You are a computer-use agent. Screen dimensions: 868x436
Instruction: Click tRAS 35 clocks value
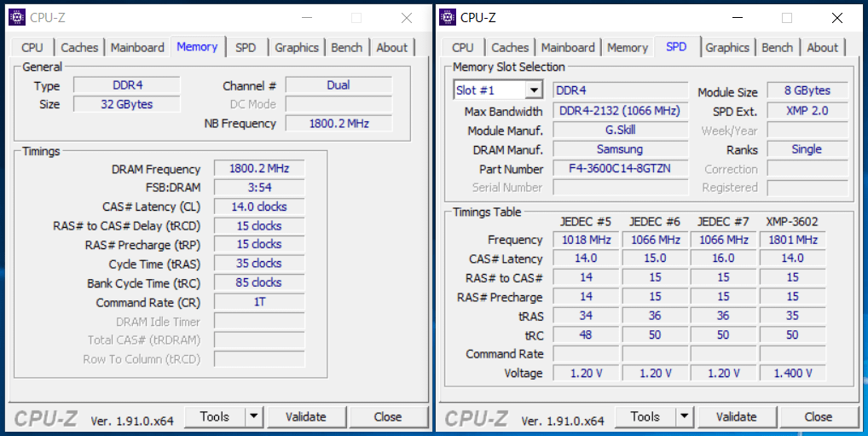[259, 264]
